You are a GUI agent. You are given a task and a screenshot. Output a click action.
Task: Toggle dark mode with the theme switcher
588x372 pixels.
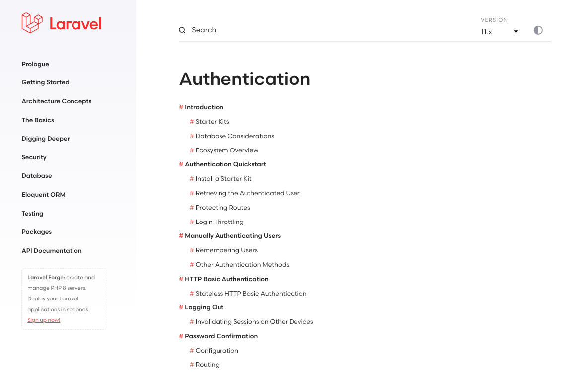pyautogui.click(x=538, y=30)
